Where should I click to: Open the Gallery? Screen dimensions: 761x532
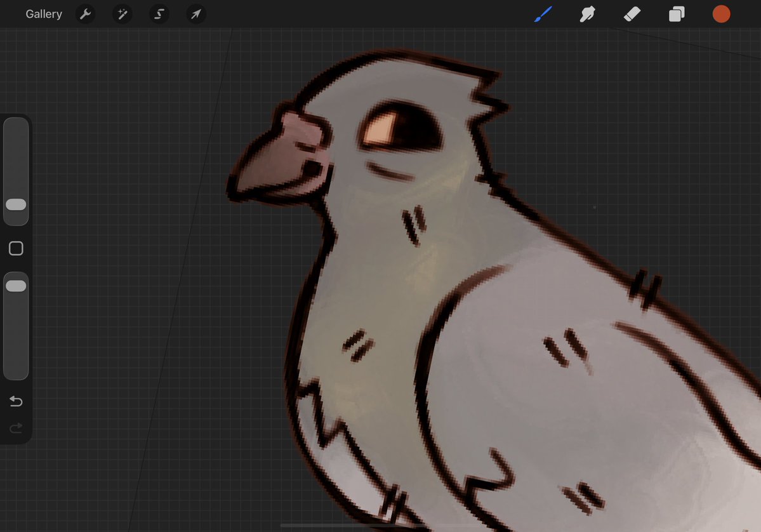tap(44, 14)
